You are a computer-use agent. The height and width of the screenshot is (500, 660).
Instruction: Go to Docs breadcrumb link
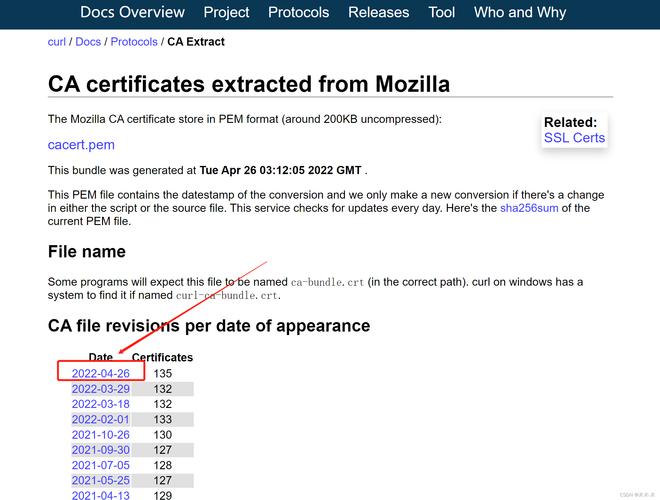coord(88,42)
